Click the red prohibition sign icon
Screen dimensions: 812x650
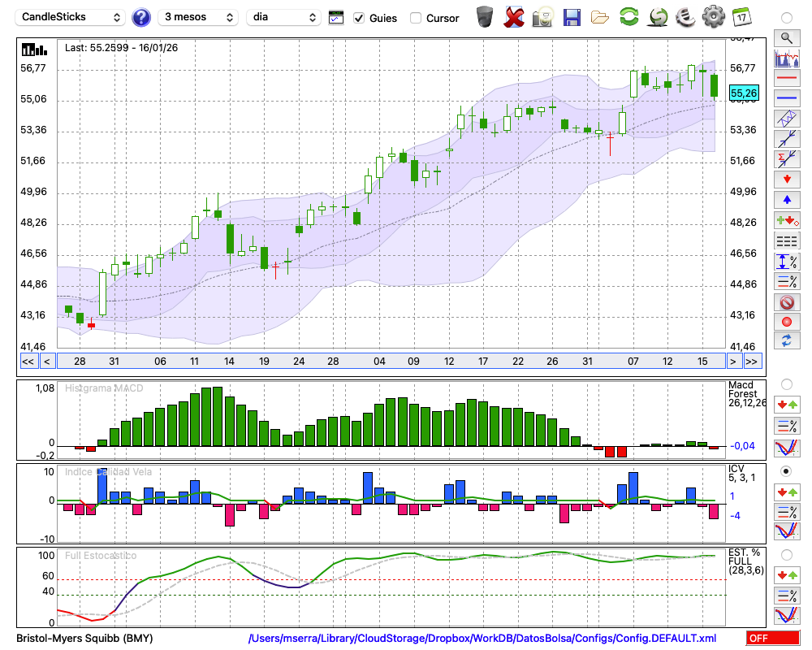click(x=786, y=302)
